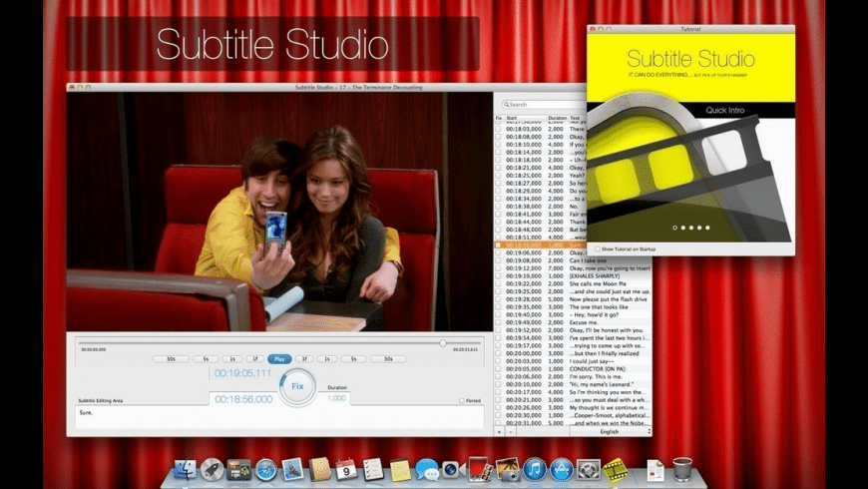
Task: Step forward one frame (1f)
Action: [x=304, y=359]
